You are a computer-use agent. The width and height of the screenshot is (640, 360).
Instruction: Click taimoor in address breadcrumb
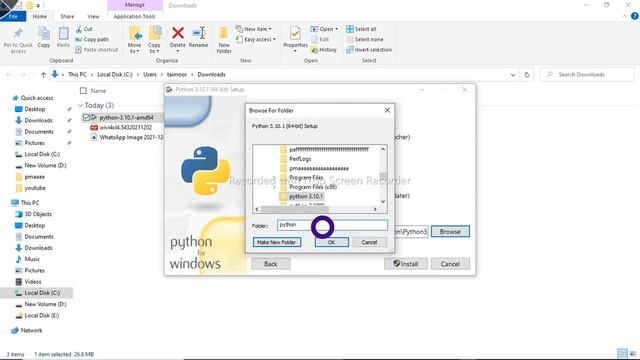[x=177, y=75]
